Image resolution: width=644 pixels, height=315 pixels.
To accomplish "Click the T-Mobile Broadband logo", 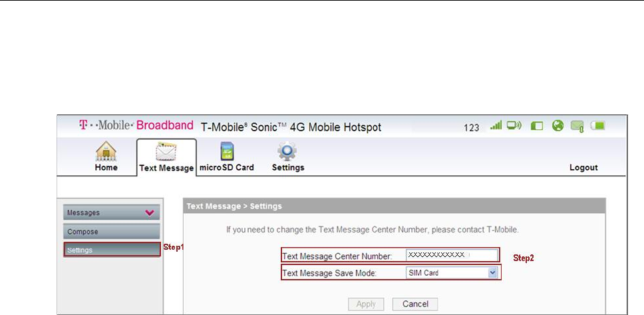I will [136, 125].
